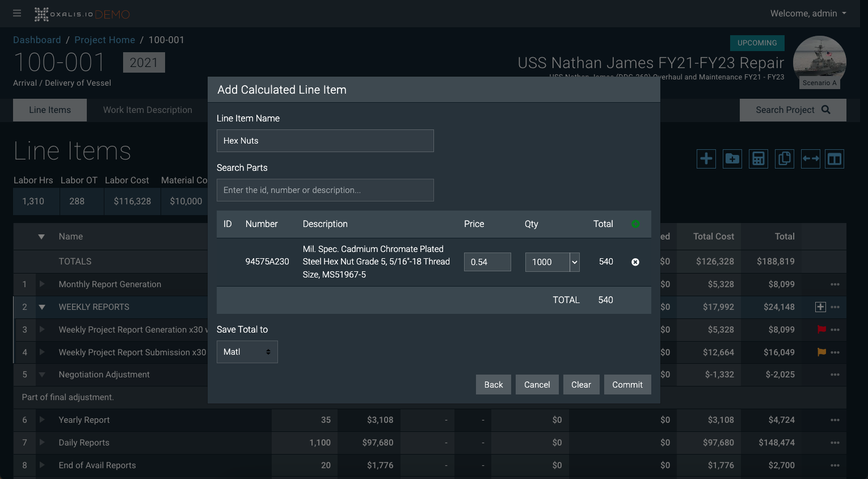The height and width of the screenshot is (479, 868).
Task: Click the Clear button in dialog
Action: tap(581, 385)
